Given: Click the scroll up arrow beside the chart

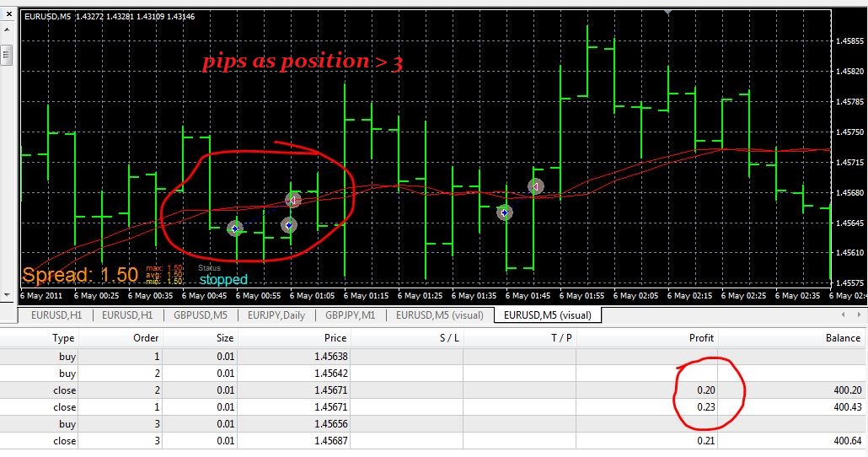Looking at the screenshot, I should tap(7, 30).
